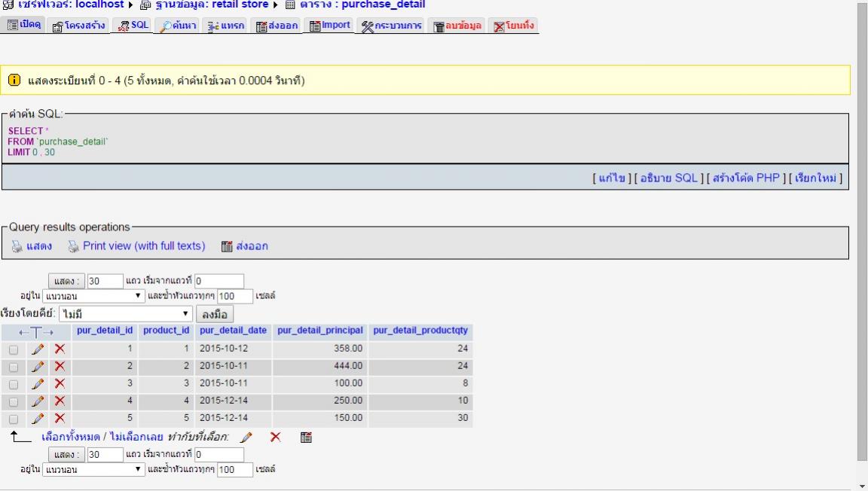The width and height of the screenshot is (868, 491).
Task: Click the date cell 2015-10-12
Action: point(224,349)
